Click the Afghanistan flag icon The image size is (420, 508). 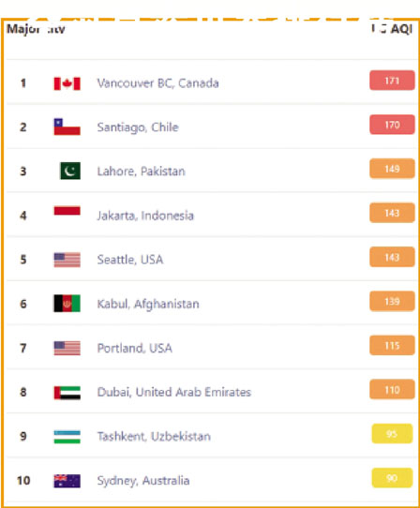point(67,304)
